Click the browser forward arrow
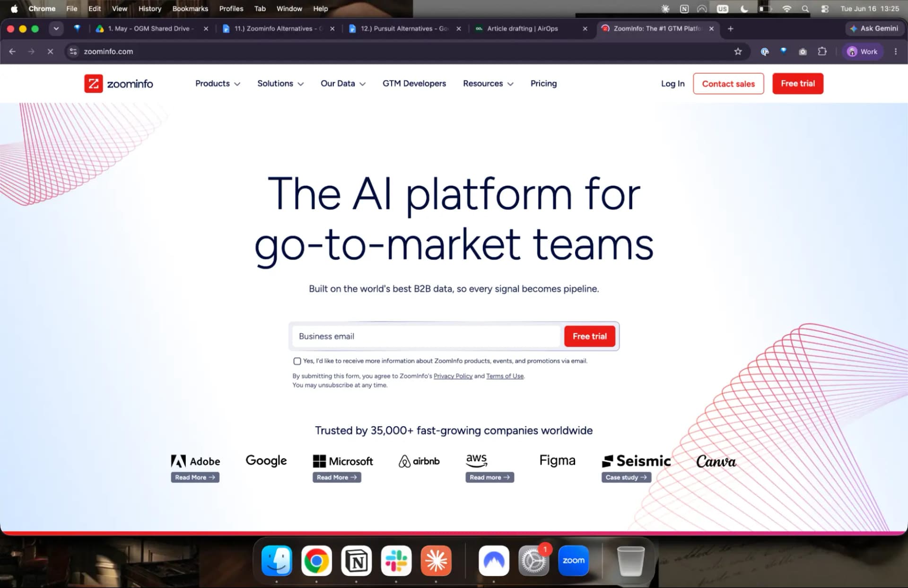908x588 pixels. 31,52
